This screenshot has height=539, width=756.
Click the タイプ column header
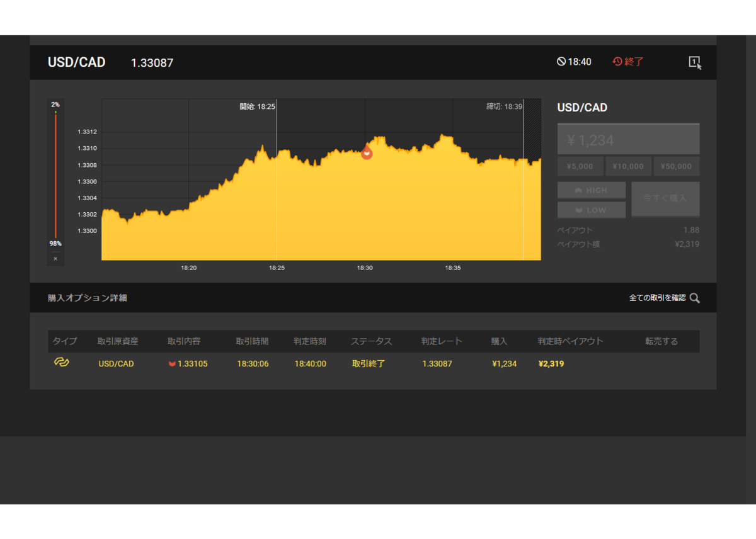65,341
